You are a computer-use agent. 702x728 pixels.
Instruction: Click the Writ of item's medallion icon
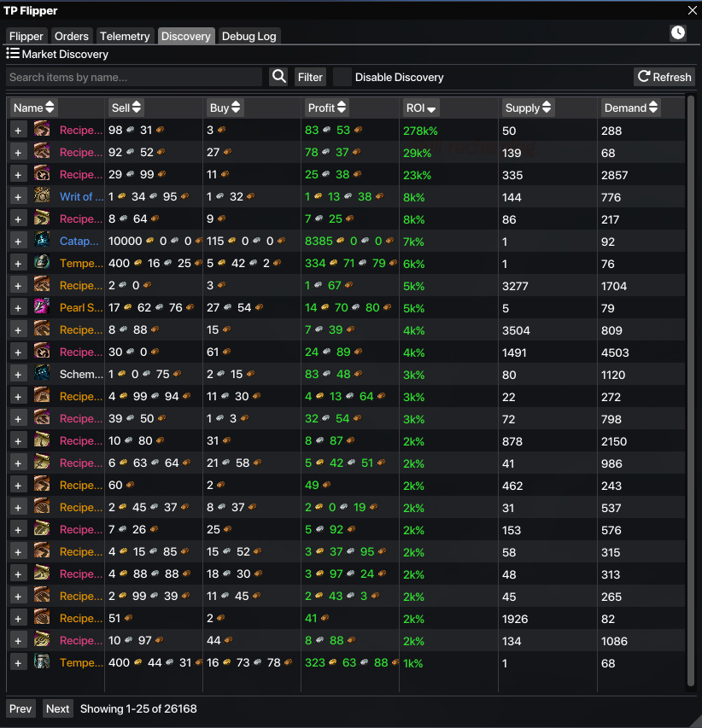(x=42, y=196)
